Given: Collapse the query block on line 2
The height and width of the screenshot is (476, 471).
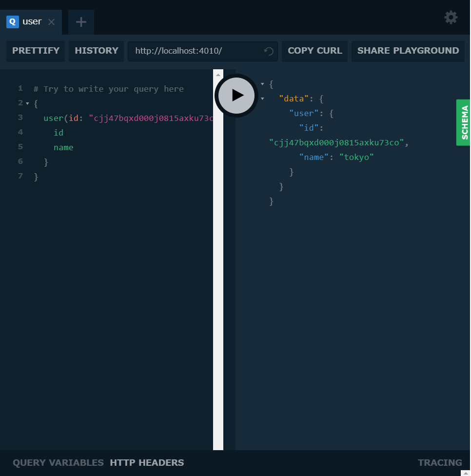Looking at the screenshot, I should pos(27,103).
